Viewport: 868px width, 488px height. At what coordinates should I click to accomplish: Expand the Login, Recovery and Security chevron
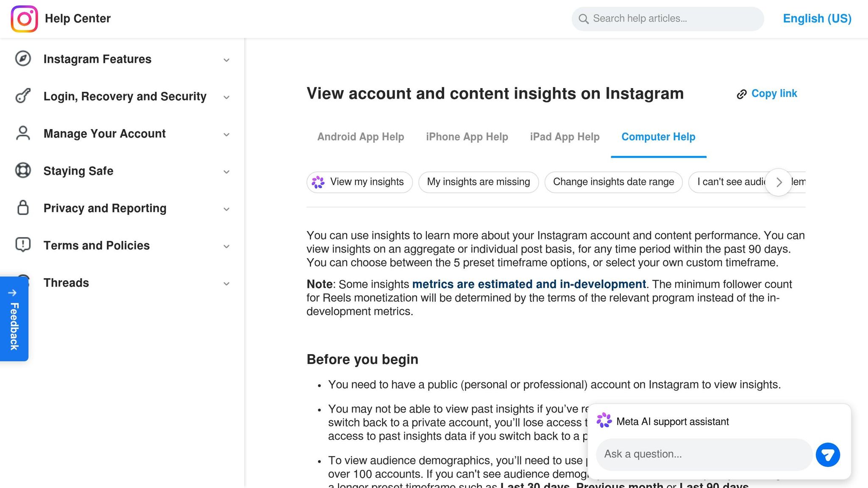[x=226, y=97]
